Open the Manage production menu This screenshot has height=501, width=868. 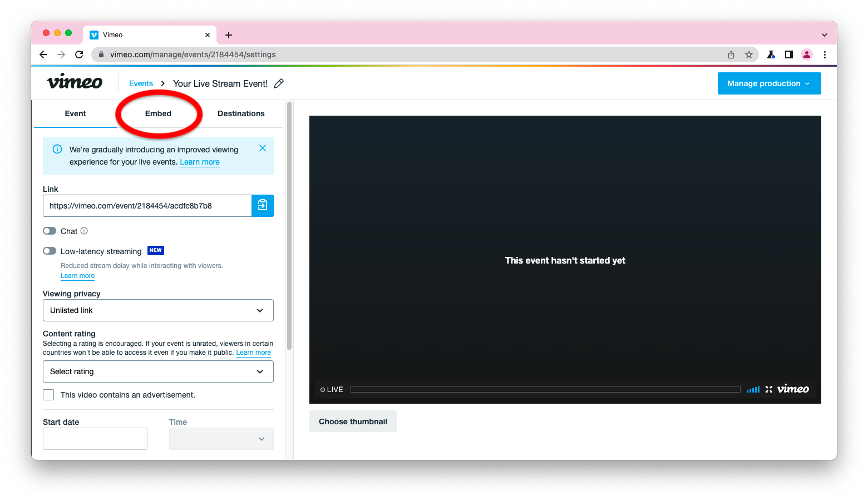[769, 83]
